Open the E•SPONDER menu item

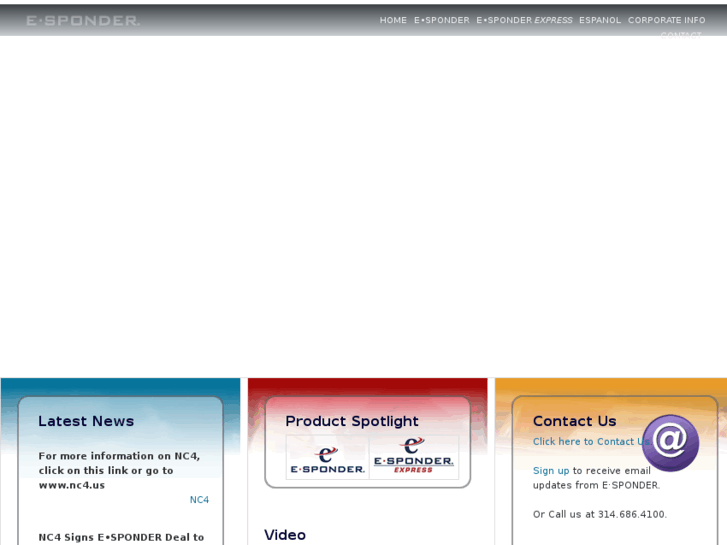pos(442,20)
